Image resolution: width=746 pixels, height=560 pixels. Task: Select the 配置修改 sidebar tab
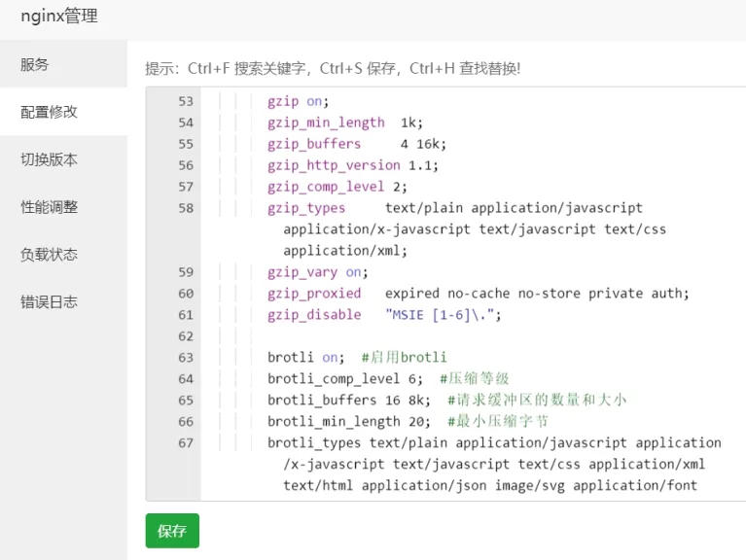point(49,112)
